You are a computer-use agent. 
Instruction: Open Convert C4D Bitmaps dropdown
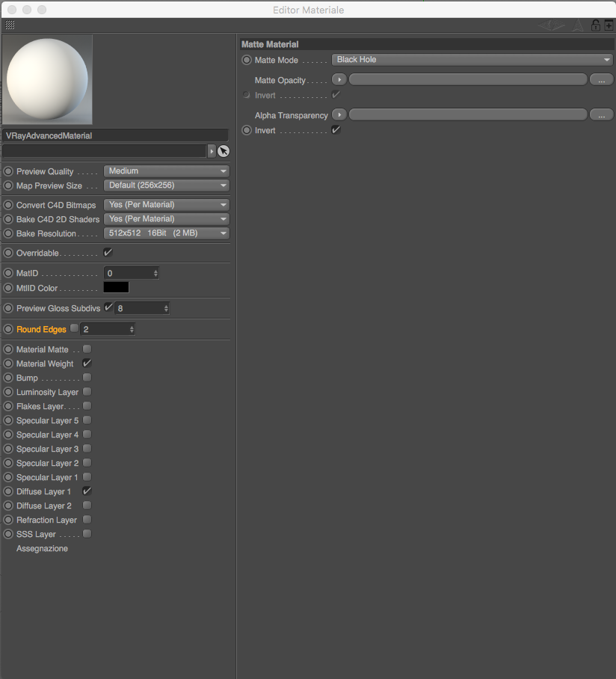[x=167, y=205]
